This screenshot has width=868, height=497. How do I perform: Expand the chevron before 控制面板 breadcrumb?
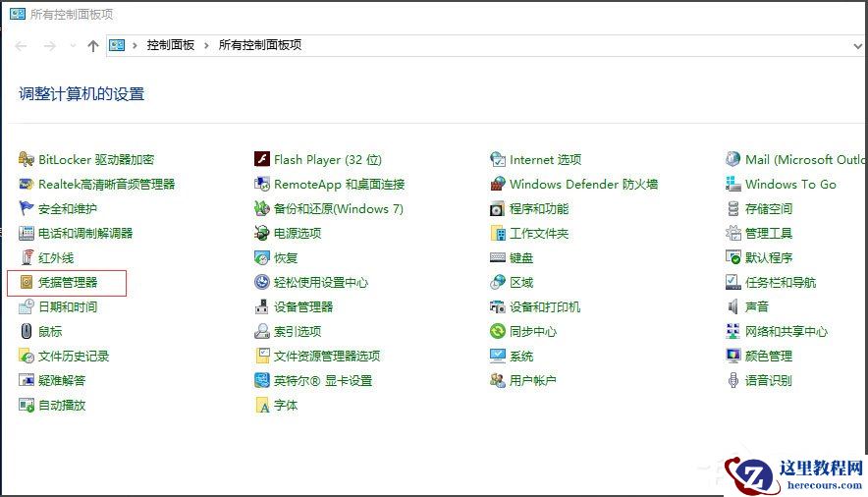pyautogui.click(x=135, y=45)
